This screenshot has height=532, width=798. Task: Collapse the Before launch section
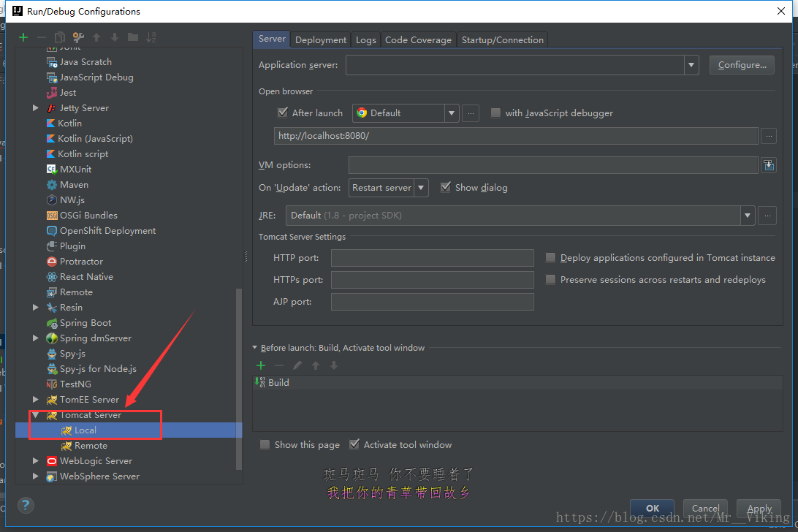(x=255, y=348)
